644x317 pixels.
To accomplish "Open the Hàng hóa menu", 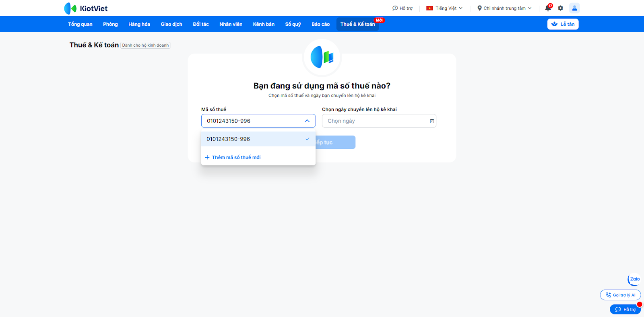I will (x=139, y=24).
